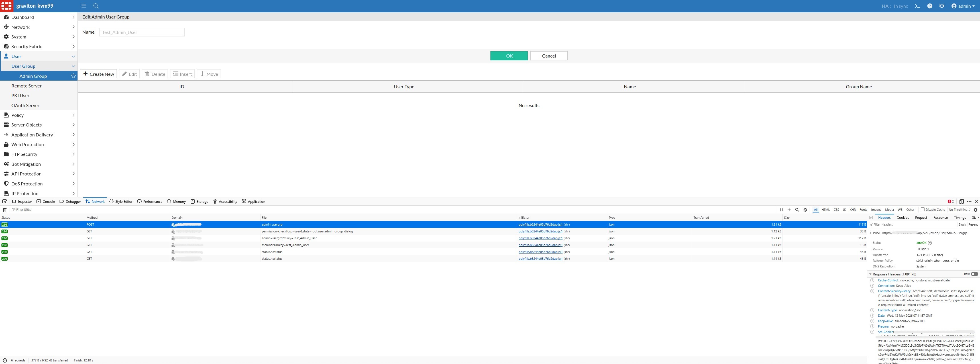Click the Resend button in headers pane
Image resolution: width=980 pixels, height=364 pixels.
pyautogui.click(x=973, y=224)
